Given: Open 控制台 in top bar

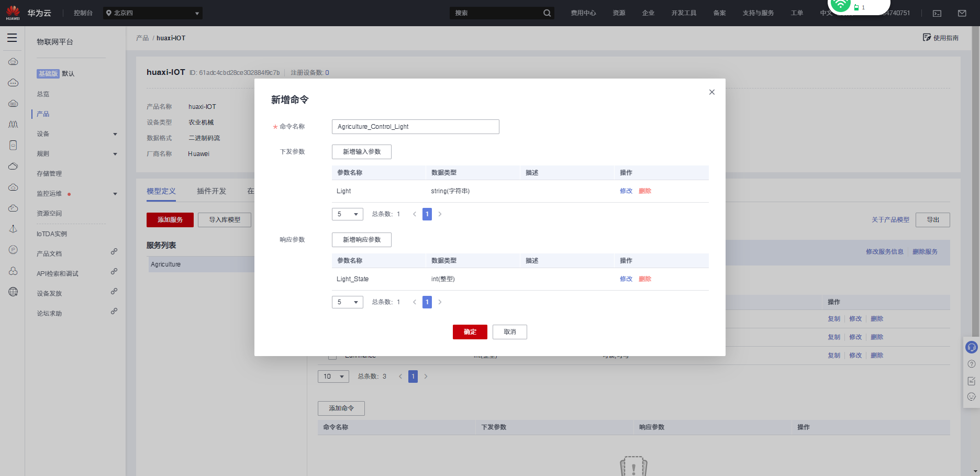Looking at the screenshot, I should coord(83,13).
